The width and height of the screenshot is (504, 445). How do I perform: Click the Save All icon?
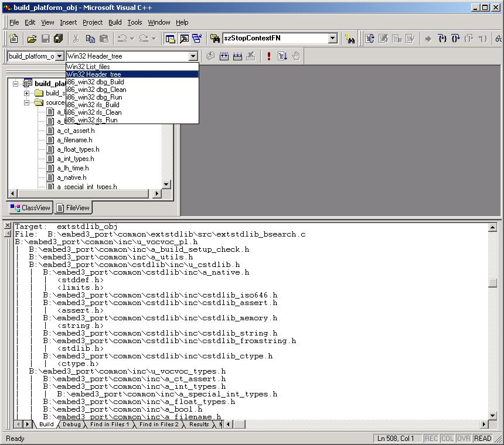point(59,39)
